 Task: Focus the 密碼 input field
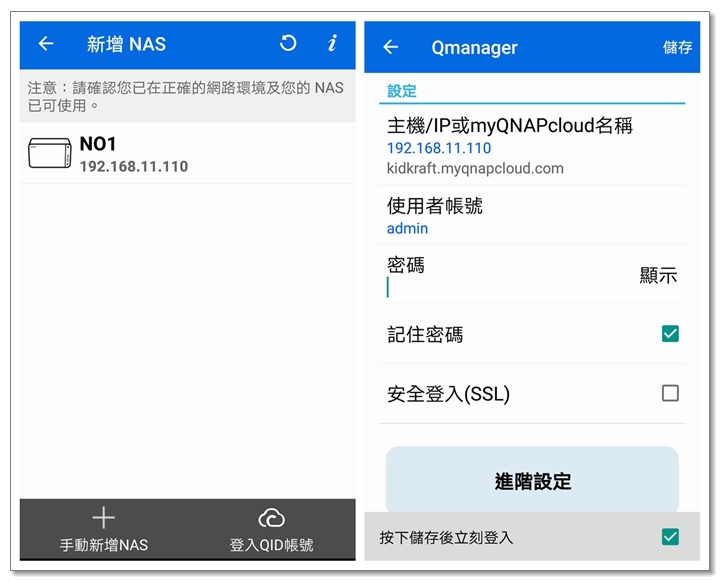point(505,287)
